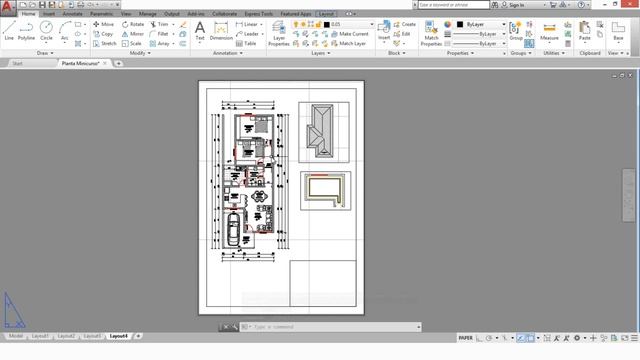640x360 pixels.
Task: Open workspace switching gear in status bar
Action: click(577, 338)
